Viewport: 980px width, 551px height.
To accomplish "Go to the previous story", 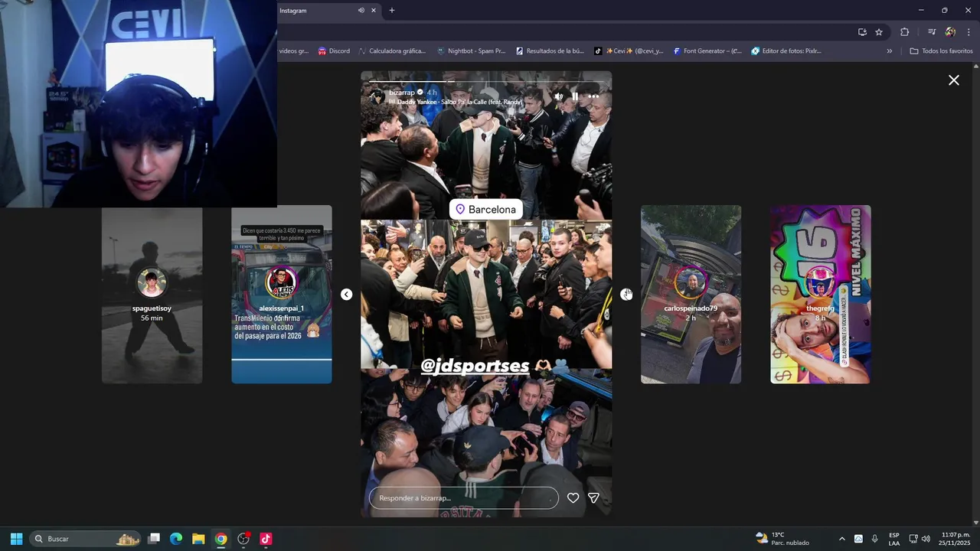I will click(347, 295).
